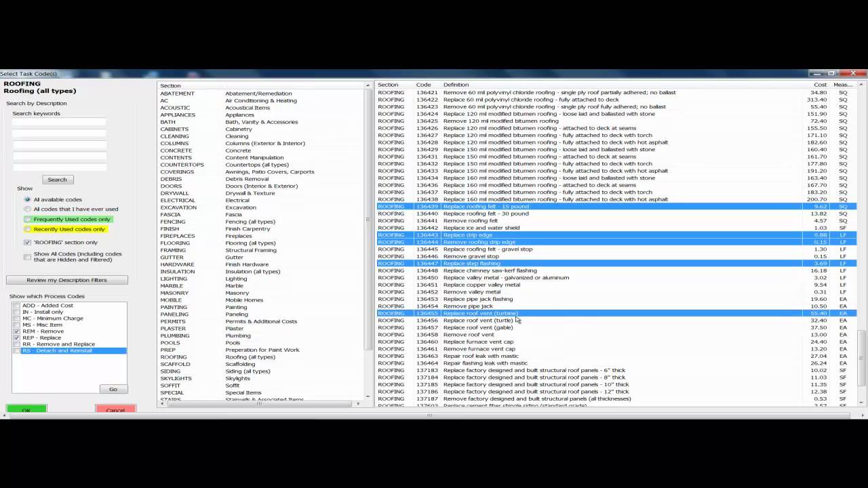The height and width of the screenshot is (488, 868).
Task: Check the MC - Minimum Charge process code
Action: coord(17,319)
